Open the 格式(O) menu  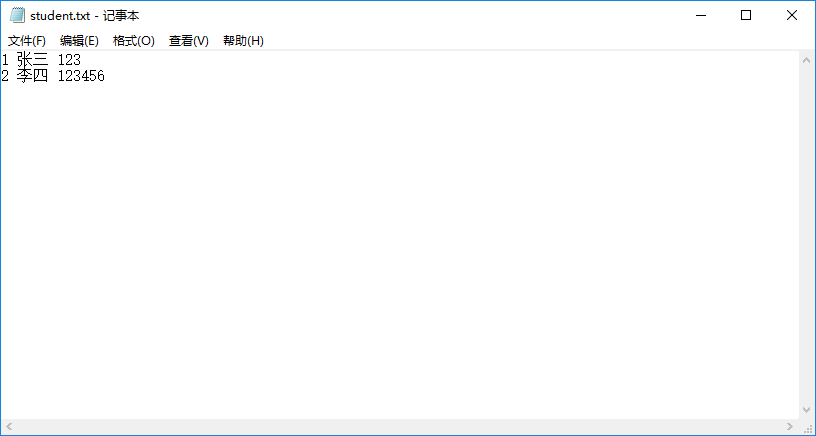(133, 41)
